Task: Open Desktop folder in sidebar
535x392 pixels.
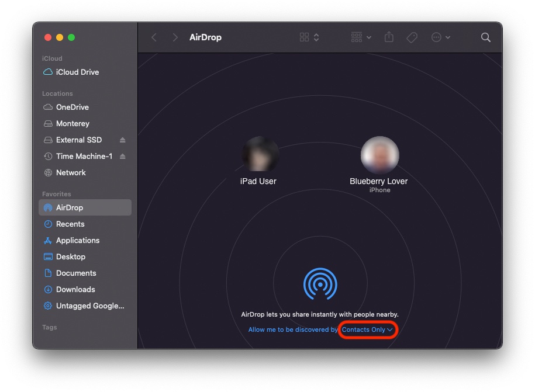Action: [85, 256]
